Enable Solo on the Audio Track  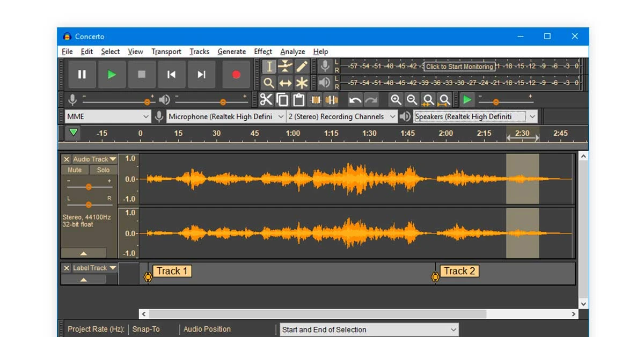[103, 170]
